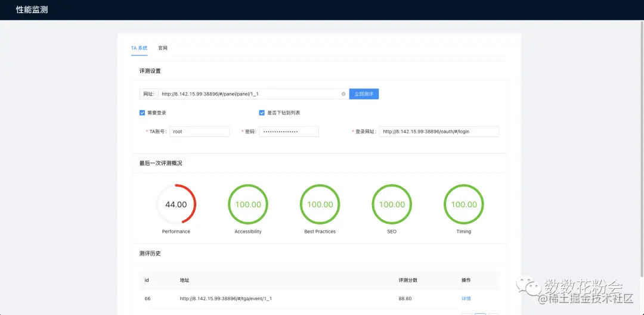
Task: Click the 地址 column header
Action: pos(184,280)
